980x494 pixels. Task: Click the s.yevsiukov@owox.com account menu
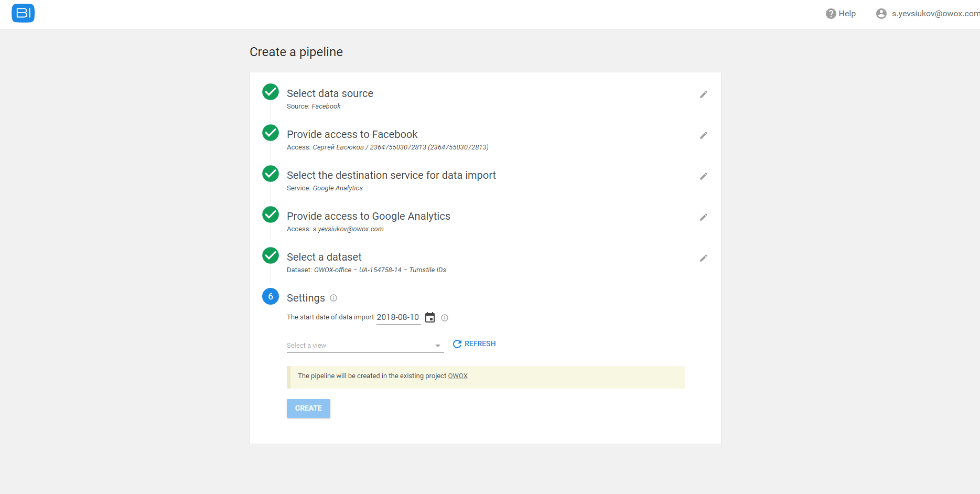pyautogui.click(x=935, y=14)
